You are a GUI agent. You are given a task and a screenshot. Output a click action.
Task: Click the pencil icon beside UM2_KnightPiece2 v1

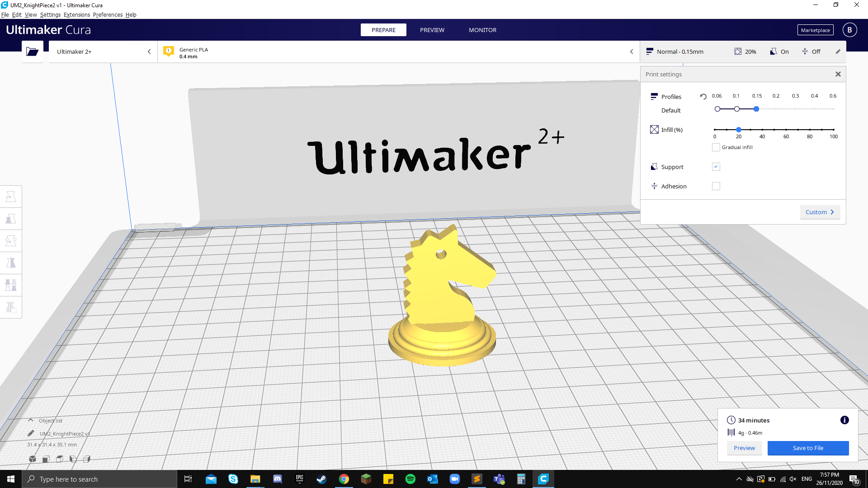31,433
